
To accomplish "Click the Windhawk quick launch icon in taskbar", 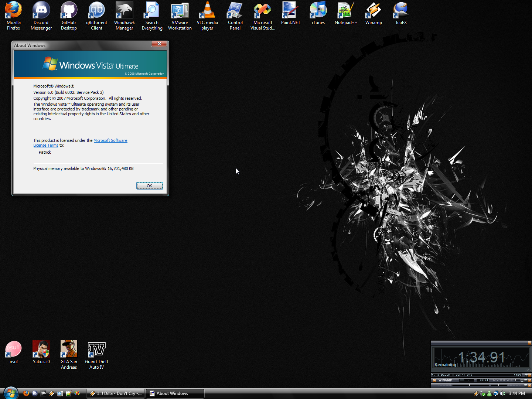I will click(x=43, y=393).
